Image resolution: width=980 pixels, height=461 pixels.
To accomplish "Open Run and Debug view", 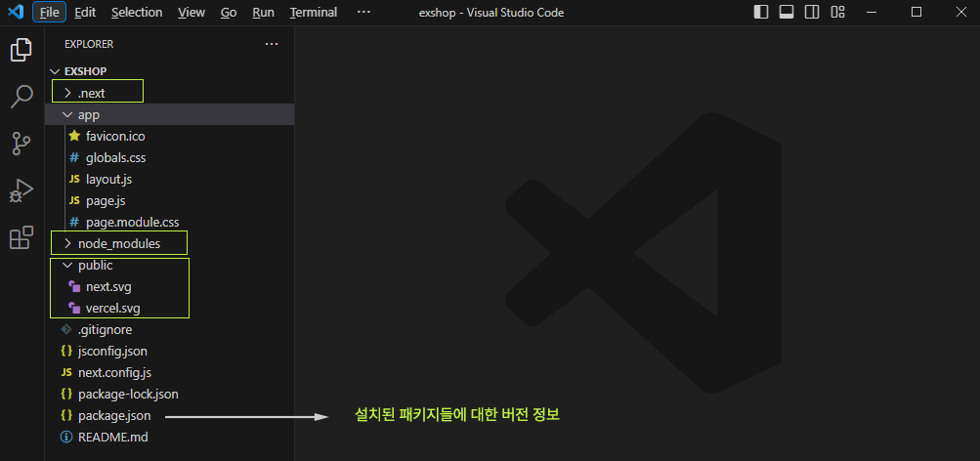I will 21,191.
